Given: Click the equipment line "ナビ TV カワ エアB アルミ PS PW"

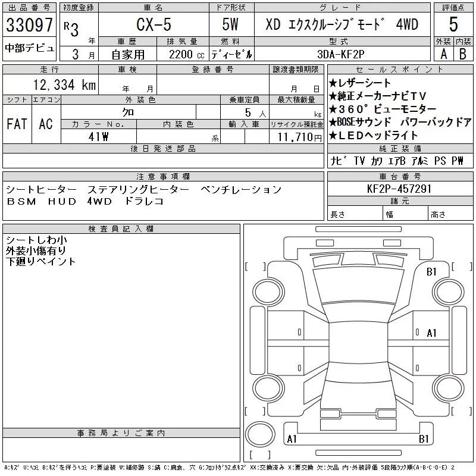Looking at the screenshot, I should (x=397, y=161).
